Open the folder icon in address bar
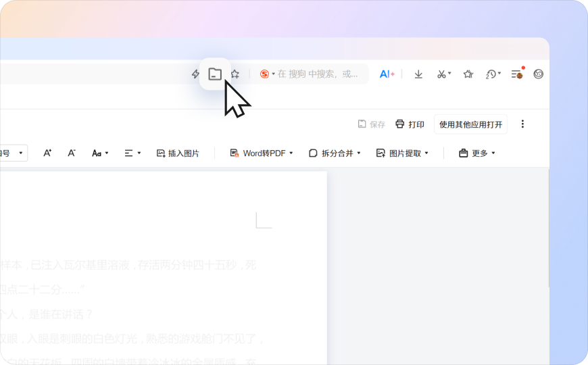This screenshot has height=365, width=588. pyautogui.click(x=215, y=74)
